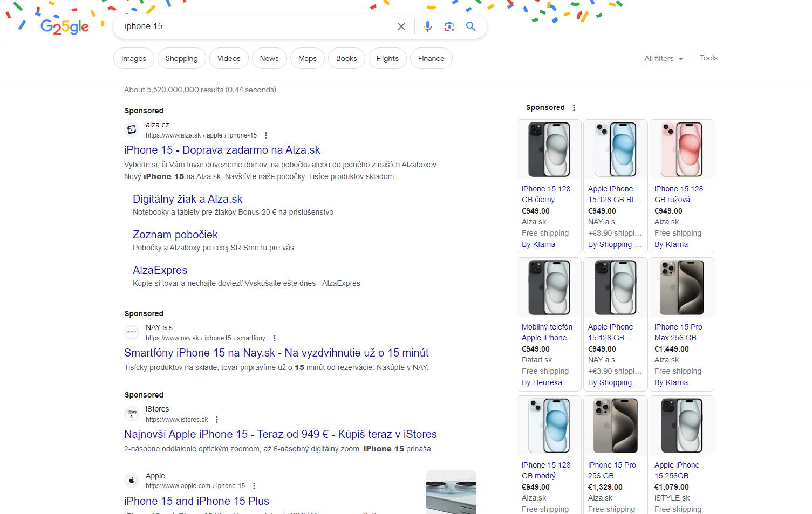Switch to the Shopping tab
The image size is (812, 514).
click(181, 58)
